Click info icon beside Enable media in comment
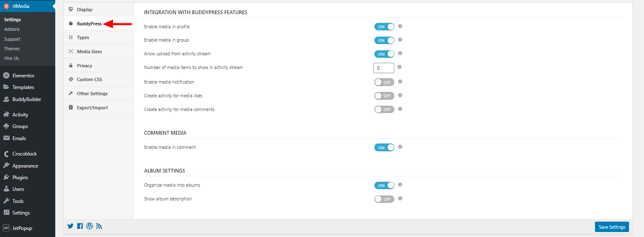The width and height of the screenshot is (644, 237). (x=400, y=147)
